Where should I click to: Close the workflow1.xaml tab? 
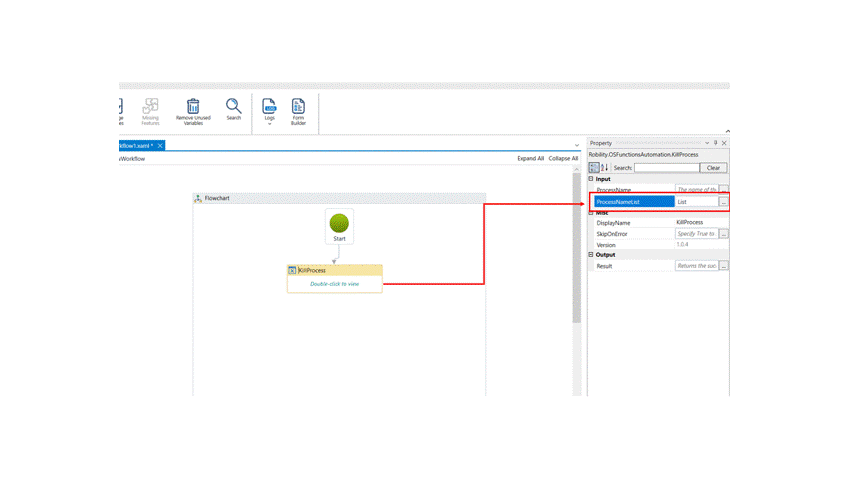click(160, 146)
